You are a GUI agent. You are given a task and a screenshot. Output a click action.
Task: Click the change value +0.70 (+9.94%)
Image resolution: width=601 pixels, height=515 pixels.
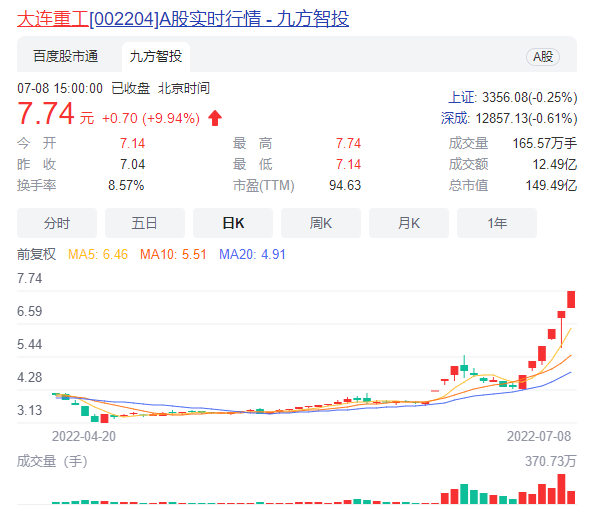(x=151, y=118)
